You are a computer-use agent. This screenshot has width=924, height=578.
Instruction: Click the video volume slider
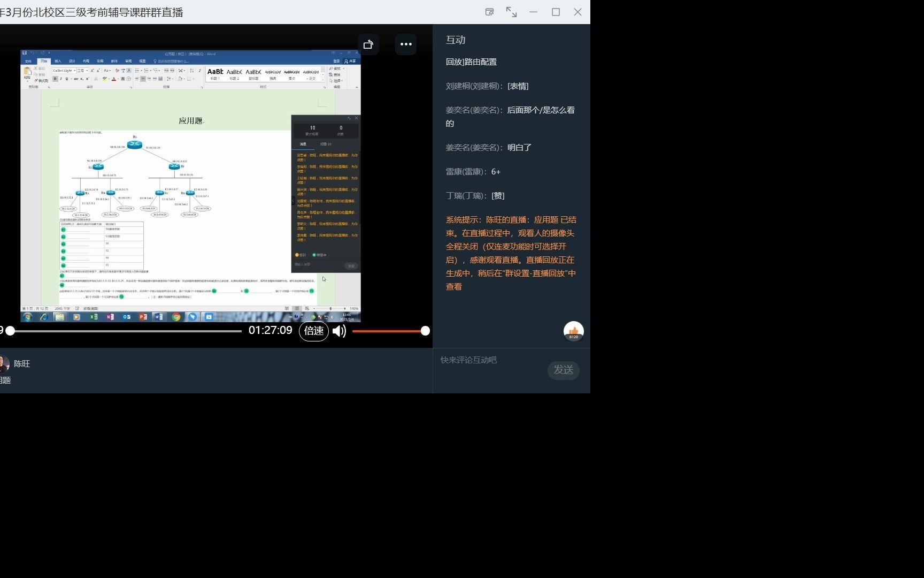coord(390,331)
